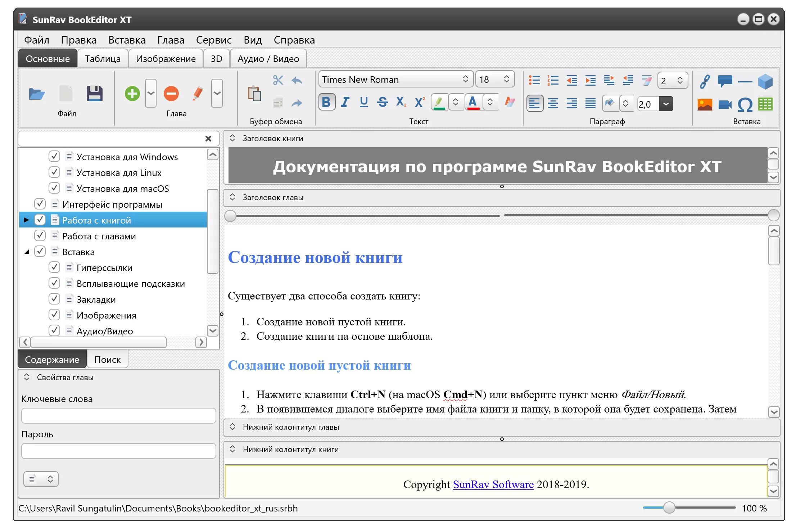This screenshot has width=796, height=532.
Task: Click the red remove chapter minus icon
Action: tap(171, 94)
